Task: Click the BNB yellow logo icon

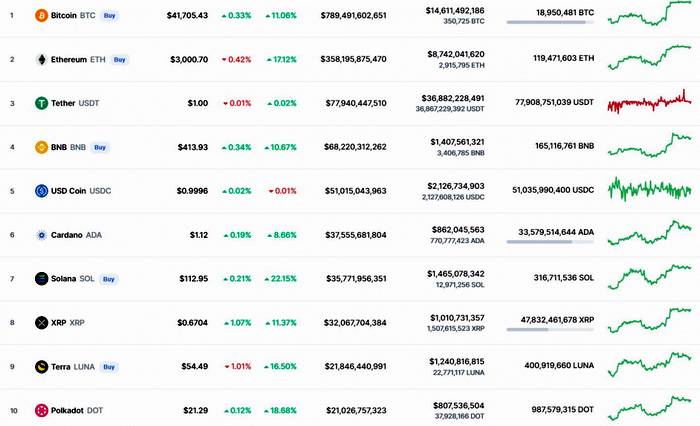Action: 41,147
